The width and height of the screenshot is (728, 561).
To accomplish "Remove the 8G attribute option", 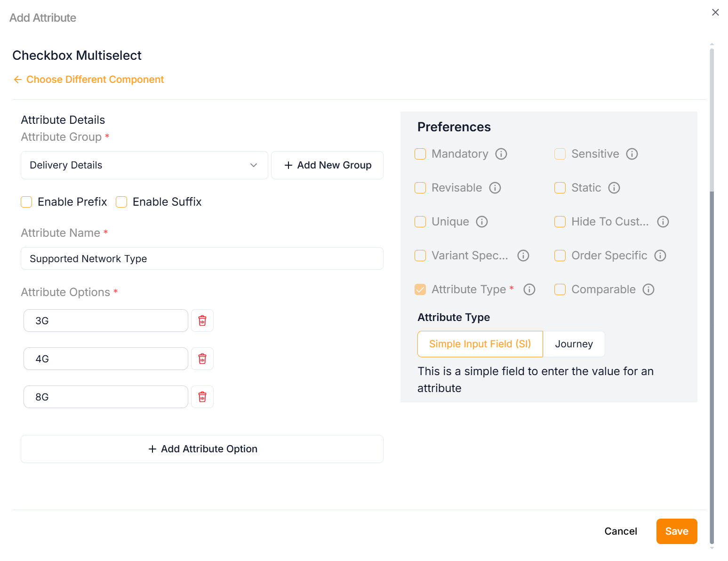I will (x=202, y=397).
